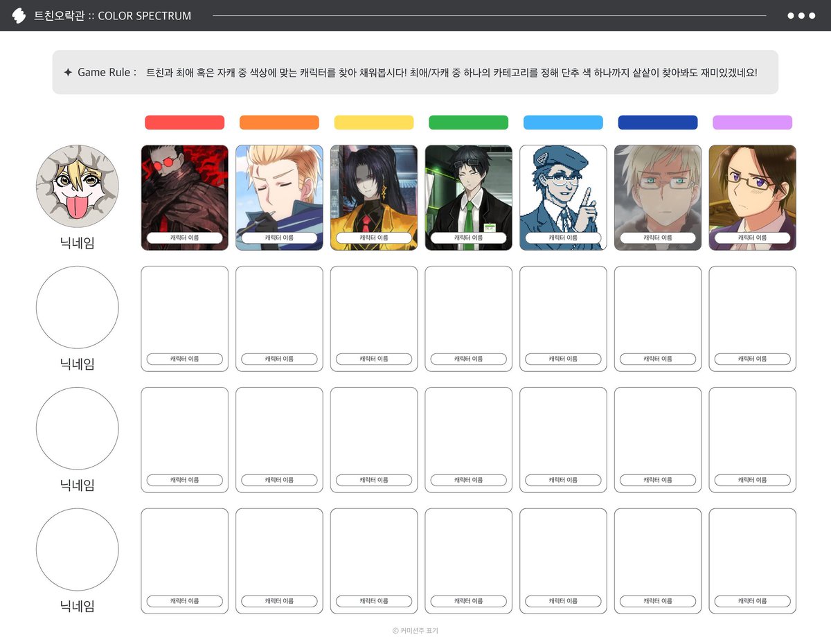This screenshot has width=831, height=644.
Task: Open the green tie suited character card
Action: coord(469,197)
